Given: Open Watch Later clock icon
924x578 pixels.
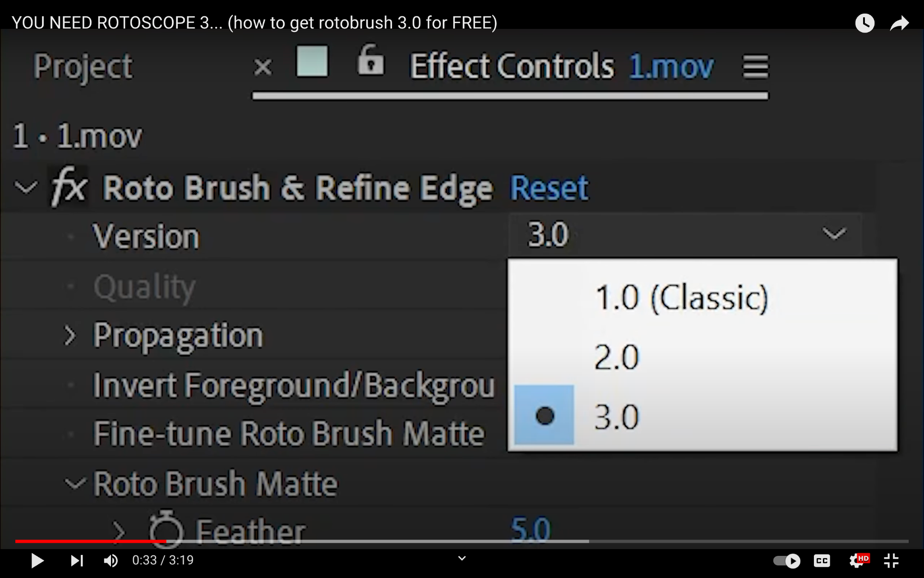Looking at the screenshot, I should (x=864, y=23).
